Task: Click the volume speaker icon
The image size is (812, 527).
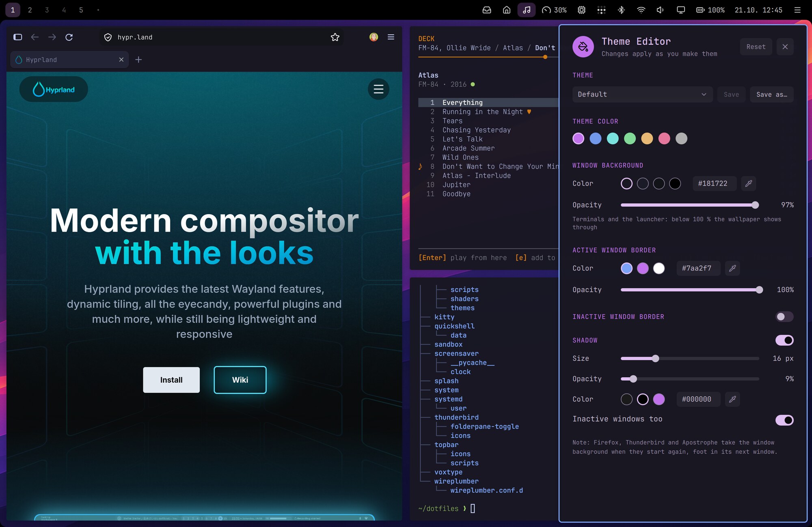Action: point(661,10)
